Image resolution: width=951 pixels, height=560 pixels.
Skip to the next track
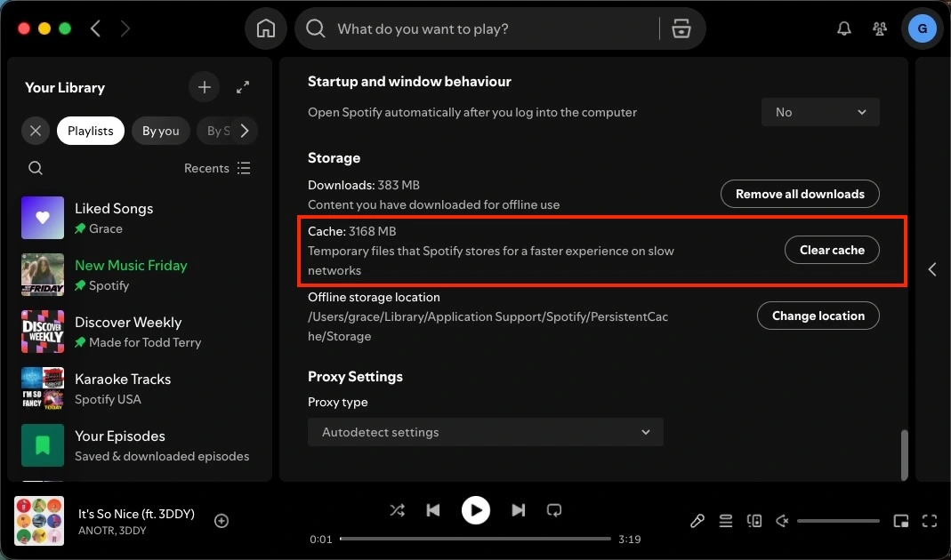518,510
